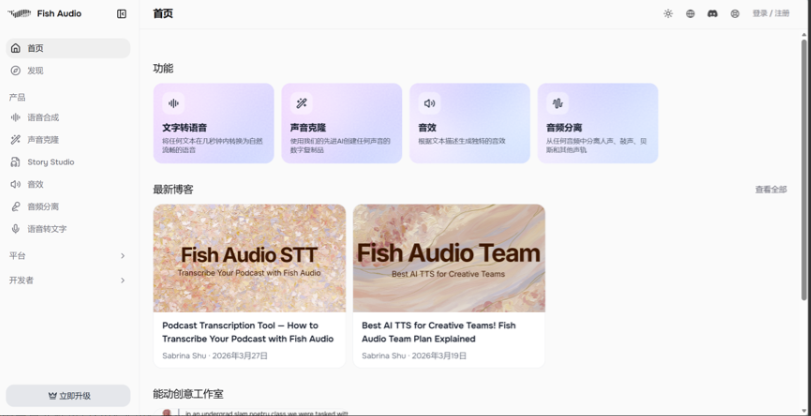Viewport: 811px width, 416px height.
Task: Open the Fish Audio Team blog thumbnail
Action: click(449, 258)
